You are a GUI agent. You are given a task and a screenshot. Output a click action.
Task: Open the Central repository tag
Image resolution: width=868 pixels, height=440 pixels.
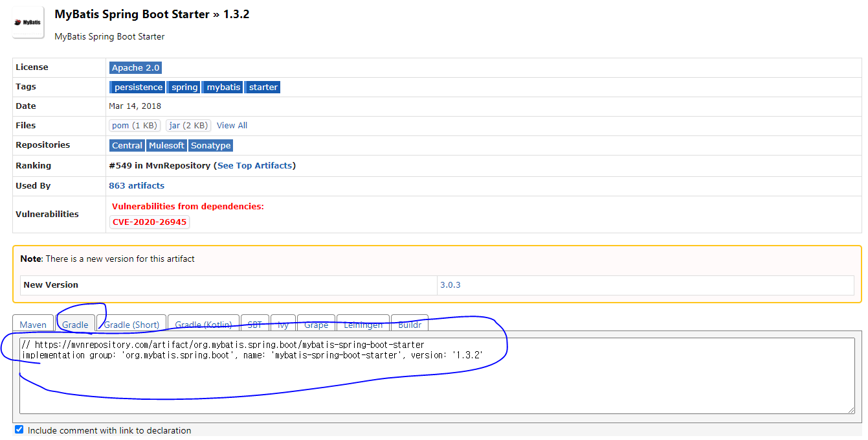pyautogui.click(x=127, y=146)
